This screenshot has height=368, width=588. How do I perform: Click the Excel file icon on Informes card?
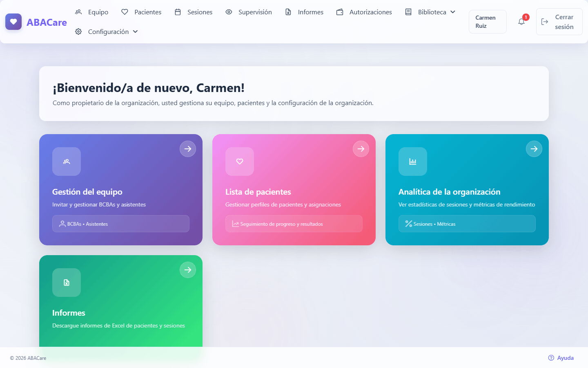pos(67,283)
